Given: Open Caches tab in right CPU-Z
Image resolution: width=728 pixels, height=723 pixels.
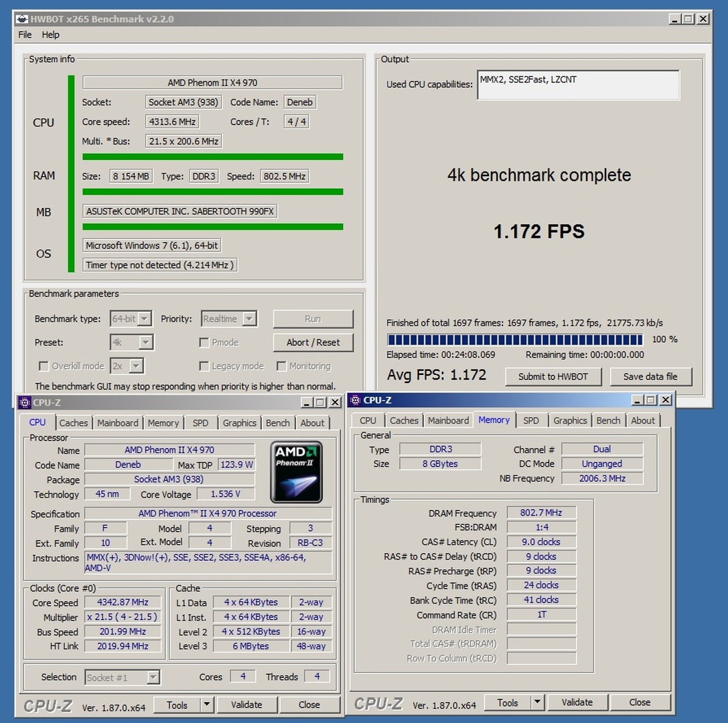Looking at the screenshot, I should coord(404,420).
